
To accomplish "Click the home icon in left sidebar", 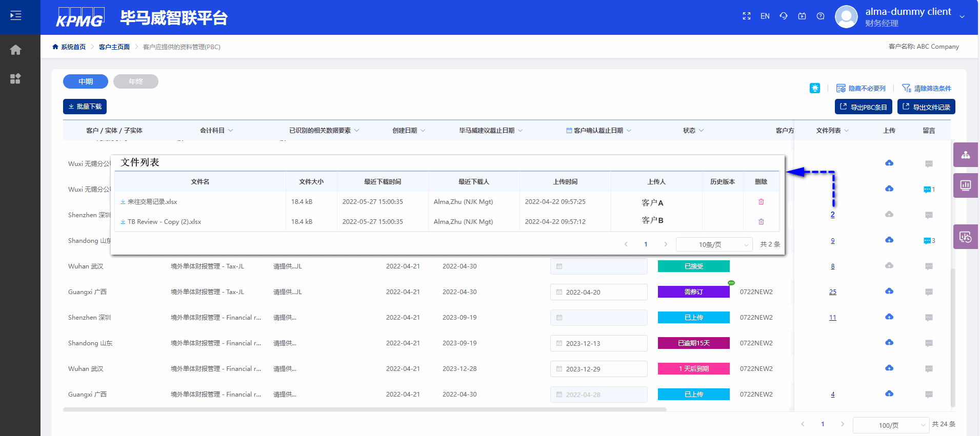I will 15,50.
